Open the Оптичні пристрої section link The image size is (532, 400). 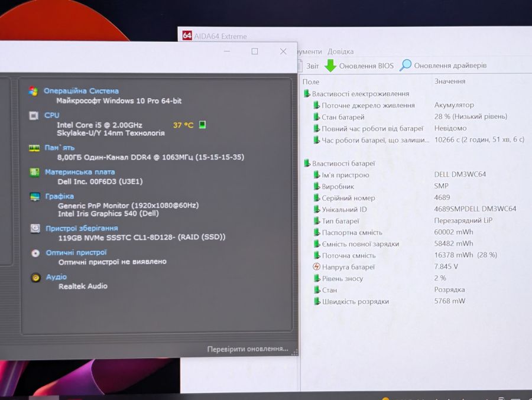point(76,252)
